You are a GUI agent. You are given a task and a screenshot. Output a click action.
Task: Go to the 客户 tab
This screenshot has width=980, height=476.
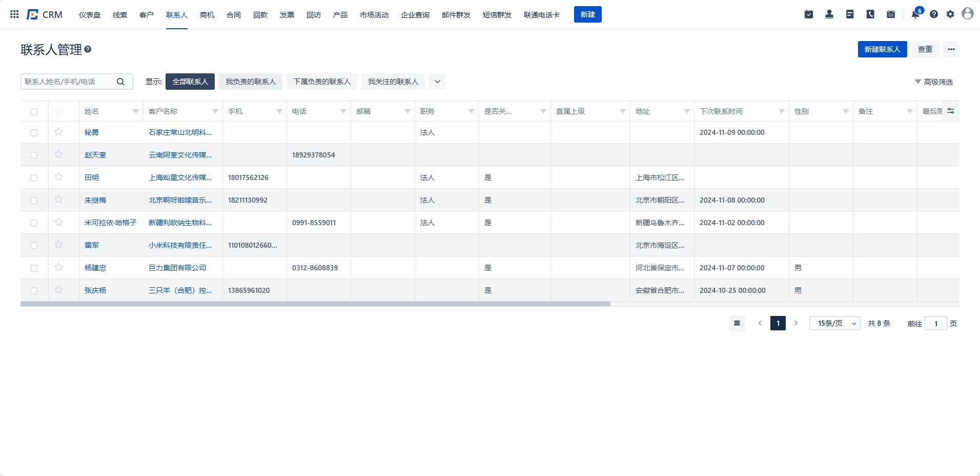tap(147, 15)
